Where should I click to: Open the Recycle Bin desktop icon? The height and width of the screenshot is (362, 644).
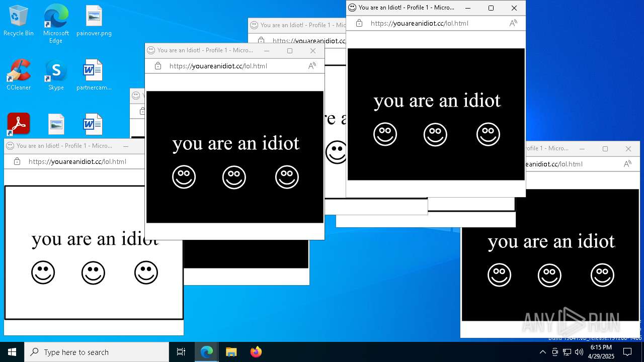point(19,21)
